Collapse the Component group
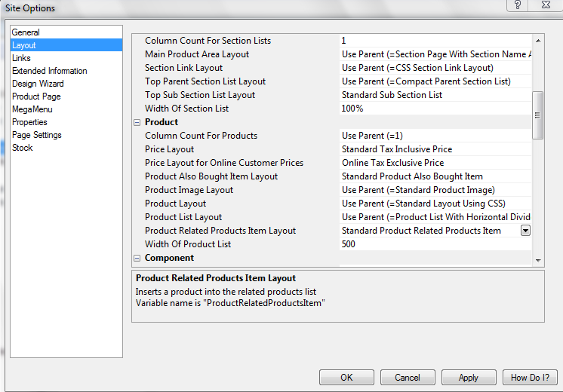 click(137, 258)
